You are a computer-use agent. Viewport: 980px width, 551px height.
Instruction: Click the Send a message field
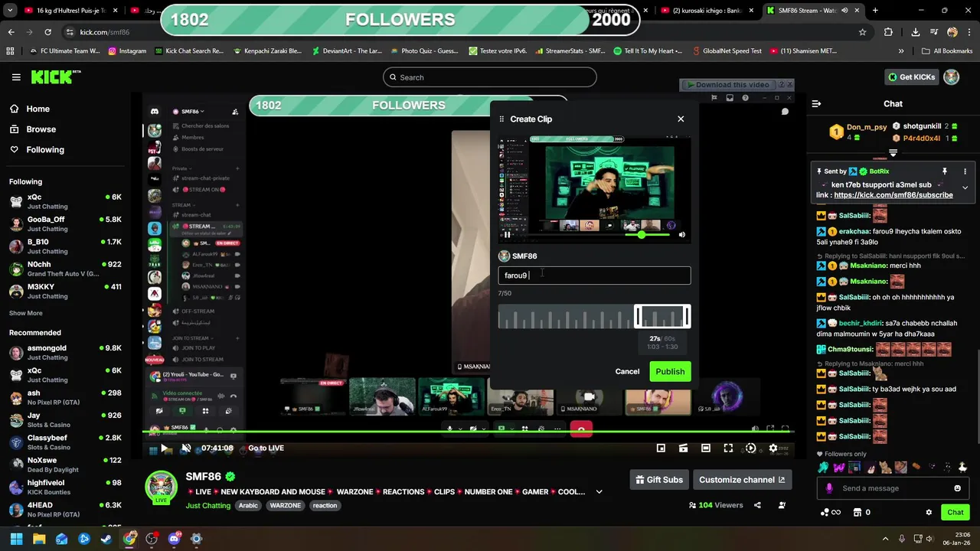click(x=892, y=488)
